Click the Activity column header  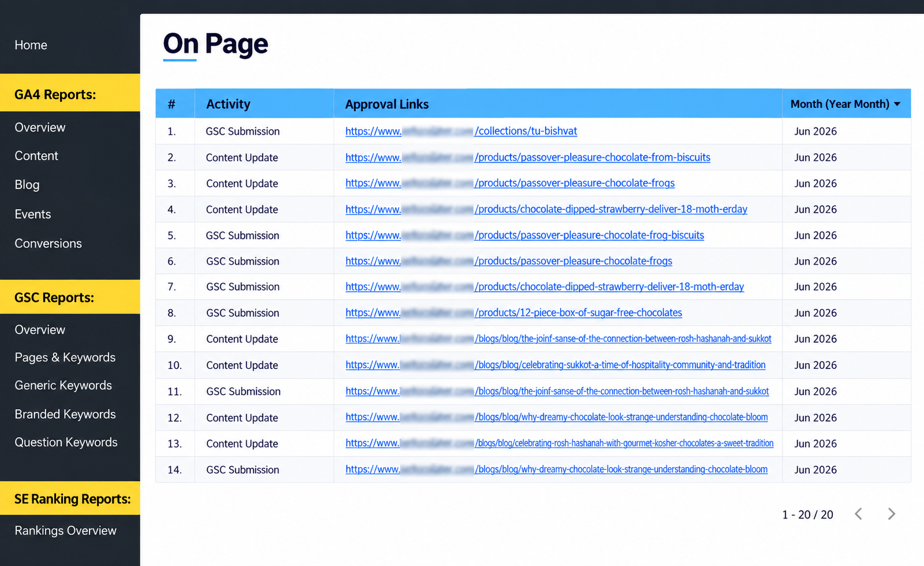coord(228,104)
